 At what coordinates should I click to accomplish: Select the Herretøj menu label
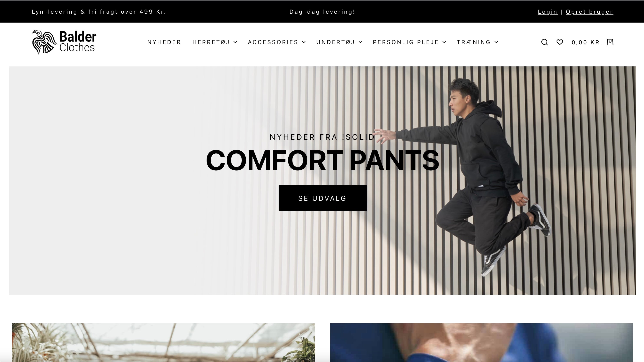click(211, 42)
